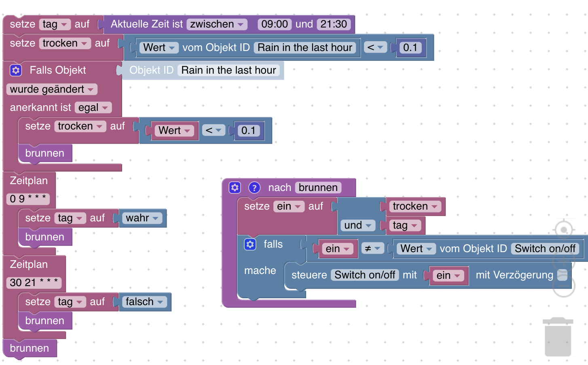Select brunnen call inside Falls Objekt block
This screenshot has height=365, width=588.
coord(45,153)
